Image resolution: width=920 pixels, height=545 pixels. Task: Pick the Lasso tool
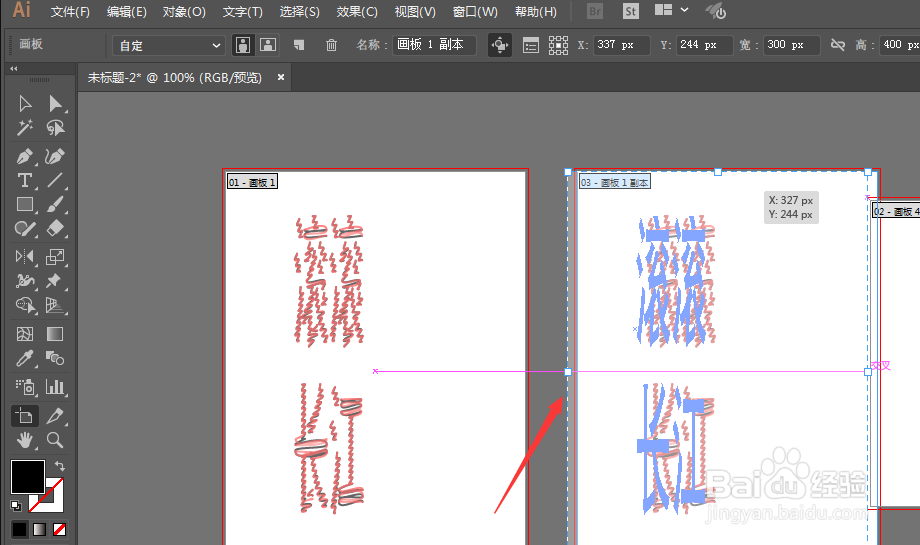coord(55,127)
